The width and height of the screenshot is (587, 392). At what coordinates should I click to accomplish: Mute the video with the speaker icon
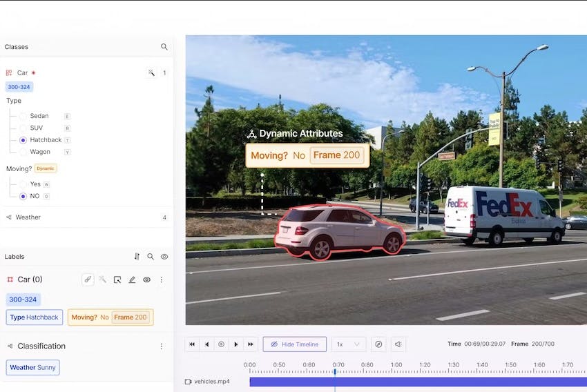[x=398, y=344]
